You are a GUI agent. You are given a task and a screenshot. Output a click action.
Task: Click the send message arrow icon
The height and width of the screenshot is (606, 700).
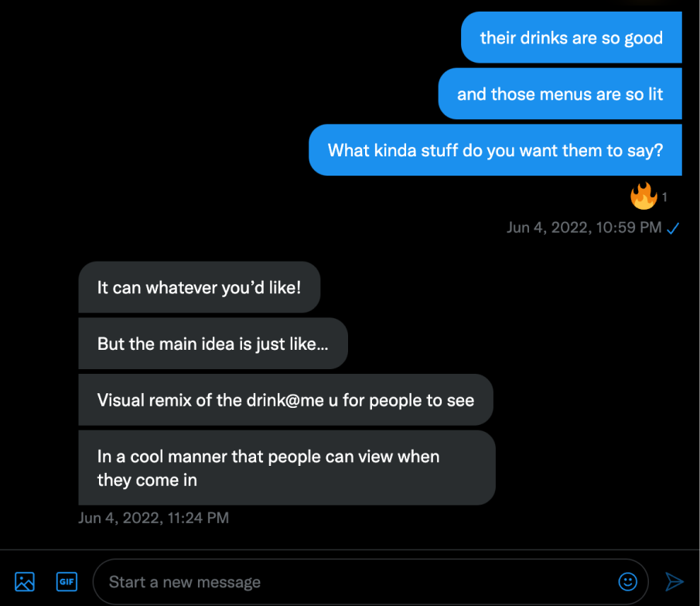pos(674,581)
